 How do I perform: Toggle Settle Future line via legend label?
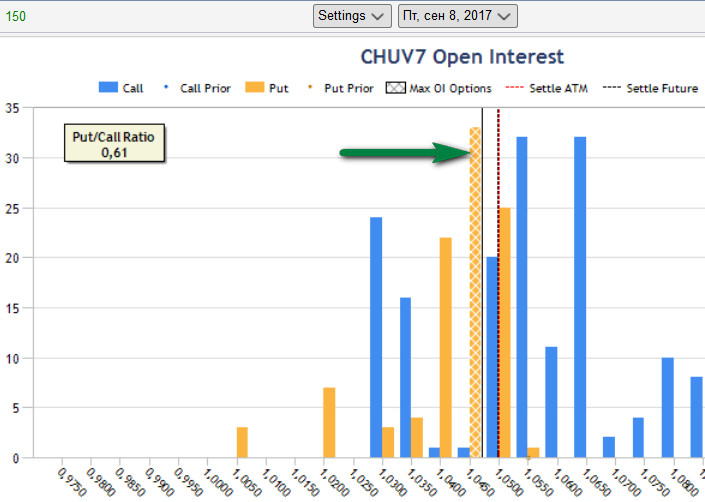[x=662, y=88]
